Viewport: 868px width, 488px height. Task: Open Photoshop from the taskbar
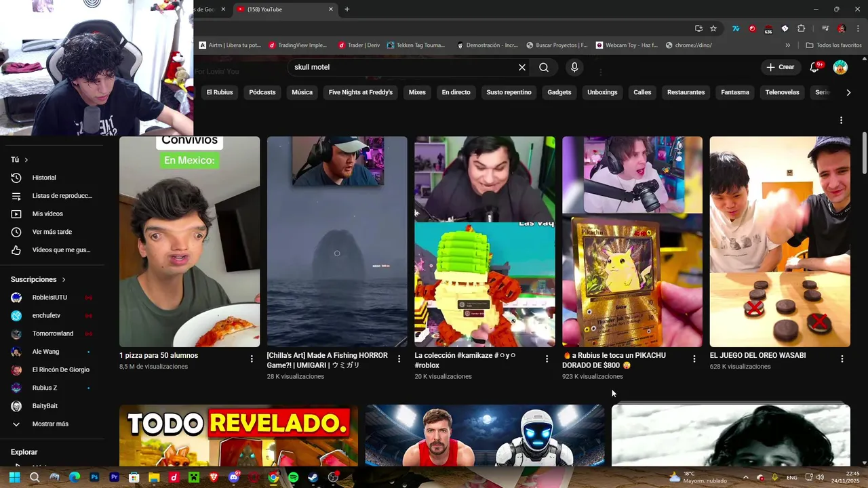tap(94, 477)
